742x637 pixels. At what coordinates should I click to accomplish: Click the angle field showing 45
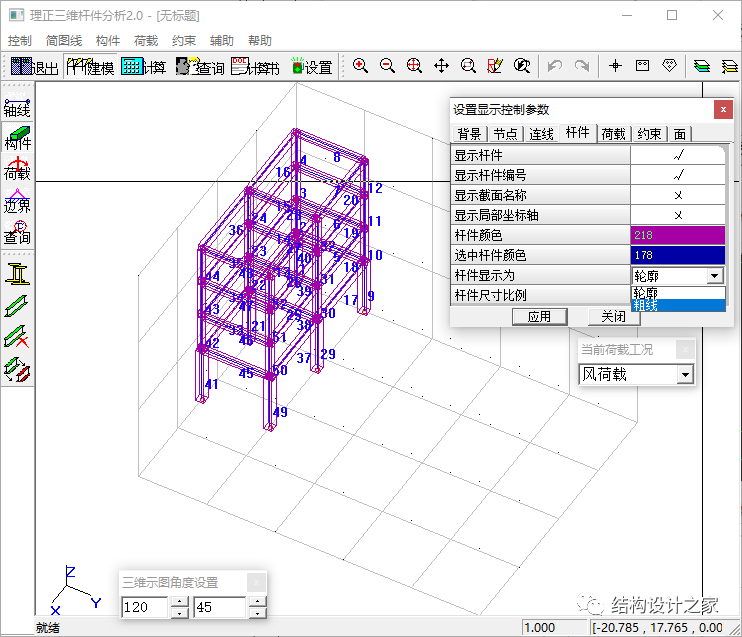pyautogui.click(x=220, y=607)
